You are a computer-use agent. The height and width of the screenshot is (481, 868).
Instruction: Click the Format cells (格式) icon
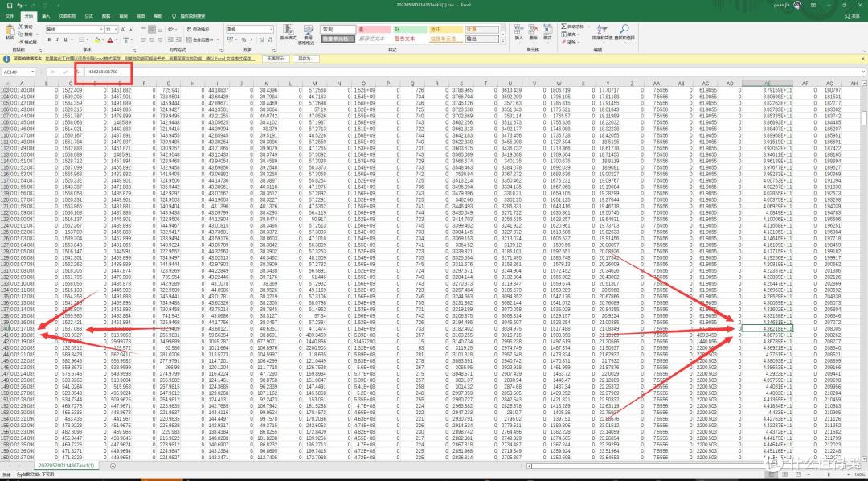pyautogui.click(x=547, y=31)
